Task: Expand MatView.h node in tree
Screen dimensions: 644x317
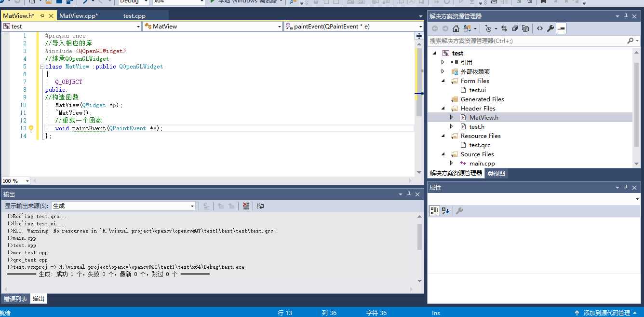Action: pyautogui.click(x=452, y=117)
